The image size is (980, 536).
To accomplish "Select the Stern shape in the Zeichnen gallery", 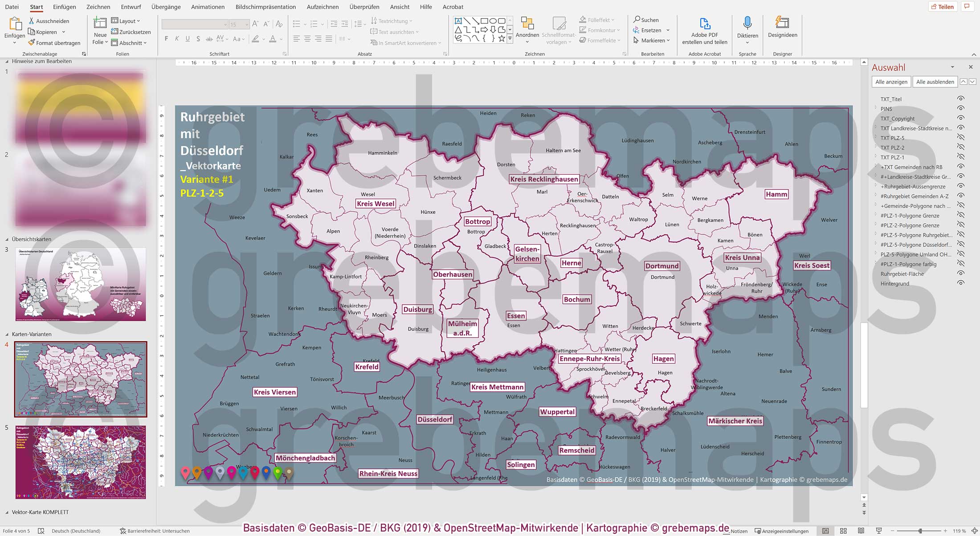I will tap(502, 39).
